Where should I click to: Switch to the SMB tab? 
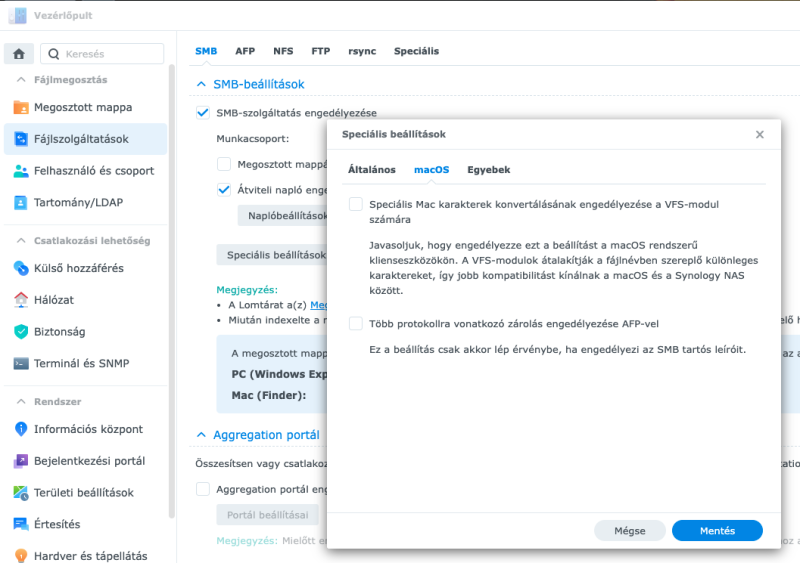click(206, 51)
